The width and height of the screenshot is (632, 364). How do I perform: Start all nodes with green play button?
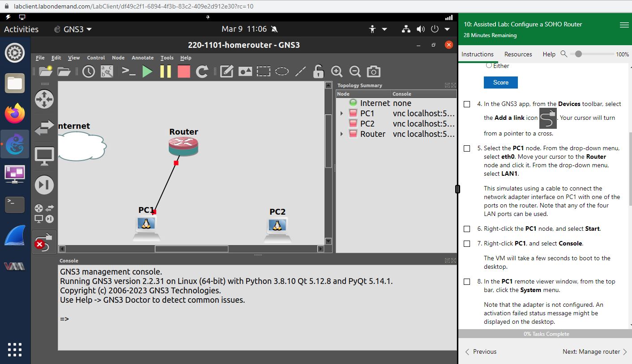147,72
